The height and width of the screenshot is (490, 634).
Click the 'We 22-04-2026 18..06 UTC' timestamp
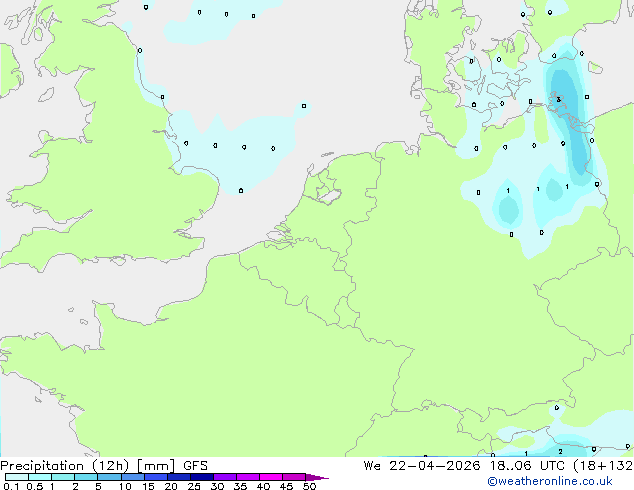(x=466, y=466)
